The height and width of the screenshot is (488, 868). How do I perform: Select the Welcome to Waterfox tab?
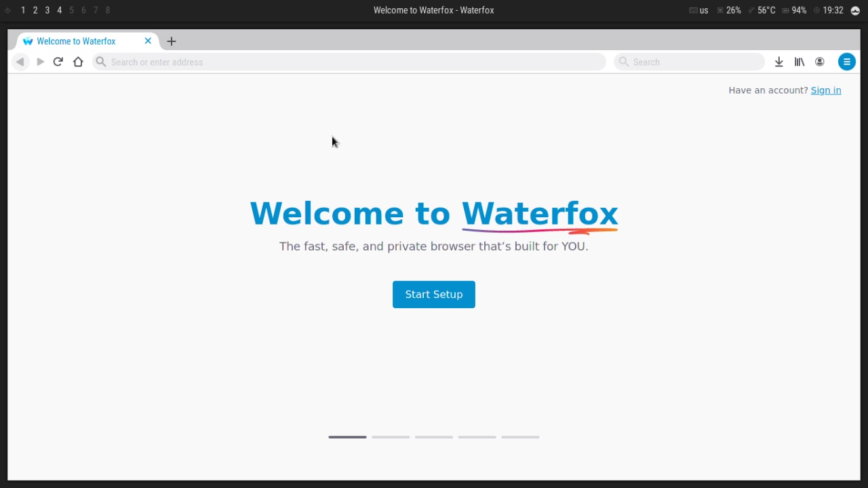(x=88, y=41)
